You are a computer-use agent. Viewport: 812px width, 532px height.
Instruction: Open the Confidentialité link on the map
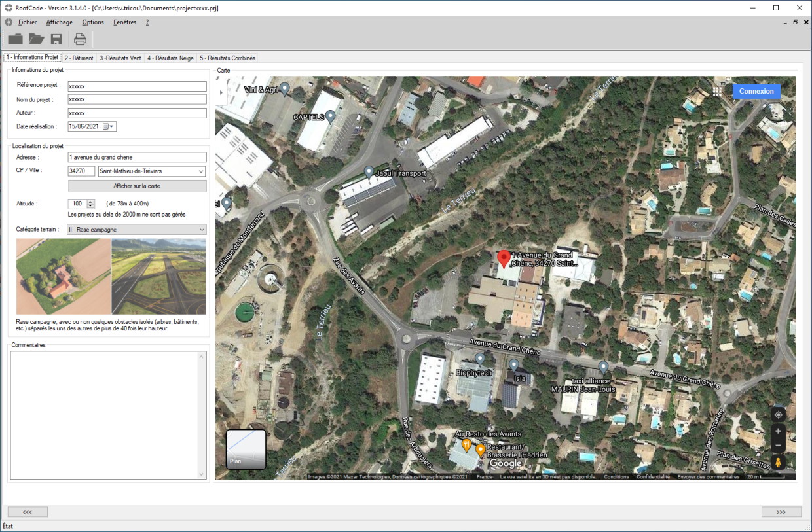pos(653,477)
